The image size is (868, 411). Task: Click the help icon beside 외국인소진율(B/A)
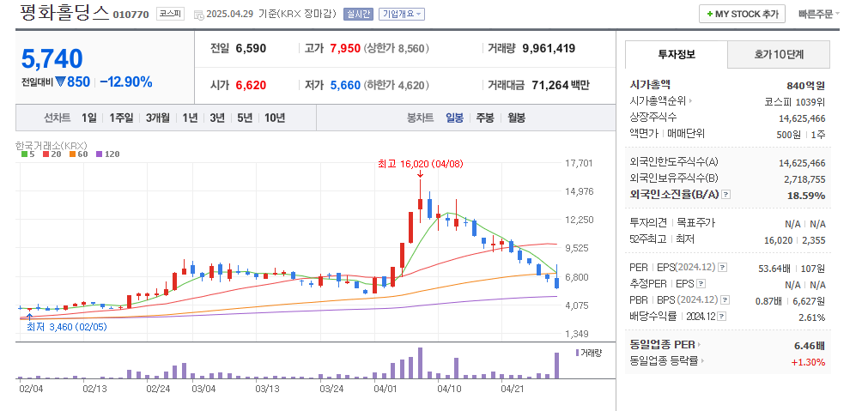(726, 195)
